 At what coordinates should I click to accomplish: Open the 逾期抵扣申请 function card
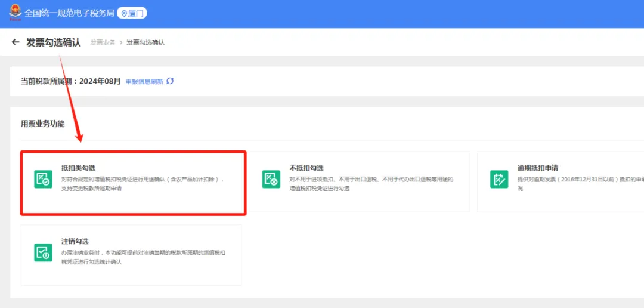click(560, 182)
